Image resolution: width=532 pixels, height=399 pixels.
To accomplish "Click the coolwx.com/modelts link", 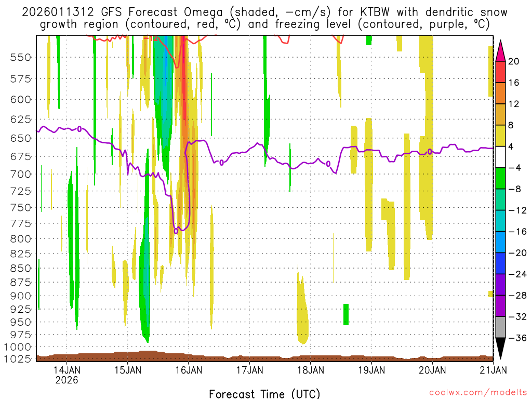I will (x=478, y=393).
